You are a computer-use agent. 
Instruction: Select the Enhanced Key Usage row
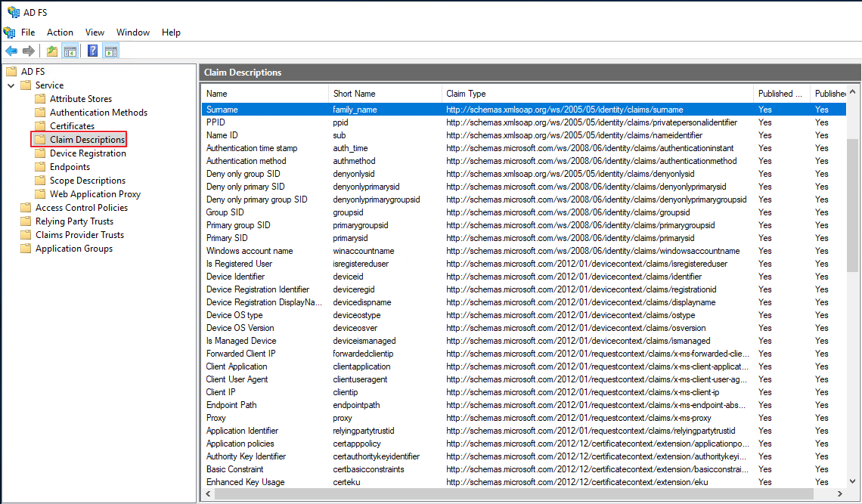[523, 482]
